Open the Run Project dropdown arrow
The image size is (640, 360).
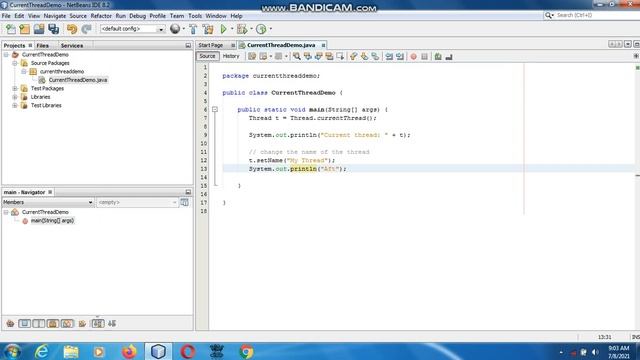[x=232, y=29]
